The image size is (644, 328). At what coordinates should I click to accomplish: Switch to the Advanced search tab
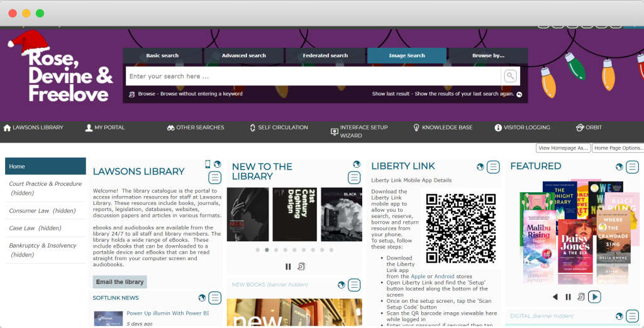point(243,55)
